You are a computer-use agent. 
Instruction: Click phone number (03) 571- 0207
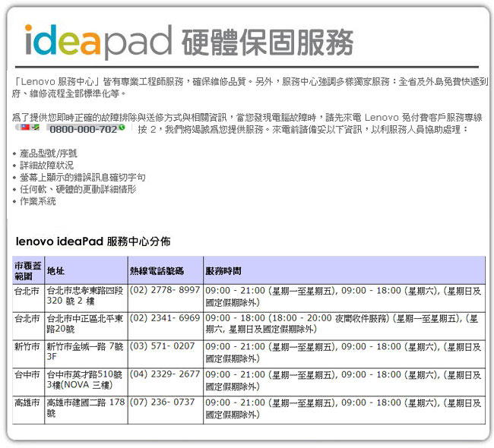(162, 346)
